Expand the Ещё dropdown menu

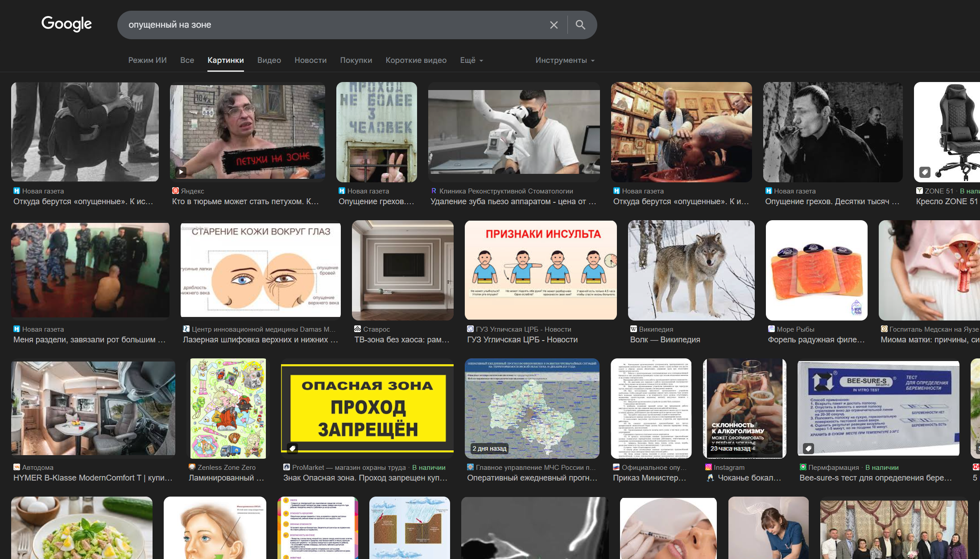coord(471,60)
